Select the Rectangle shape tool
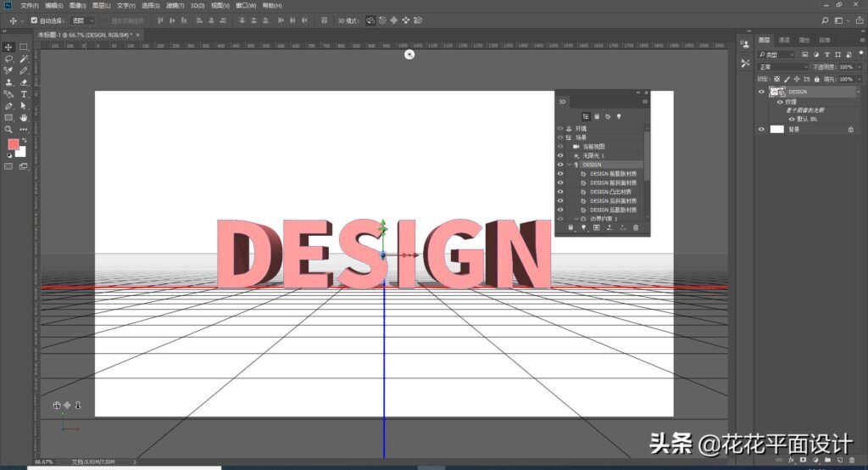Viewport: 868px width, 470px height. [8, 117]
